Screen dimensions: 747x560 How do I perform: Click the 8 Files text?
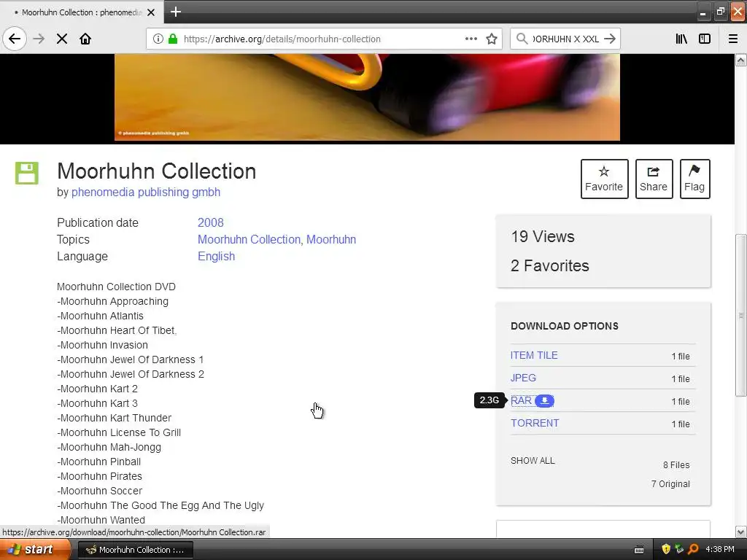(676, 465)
